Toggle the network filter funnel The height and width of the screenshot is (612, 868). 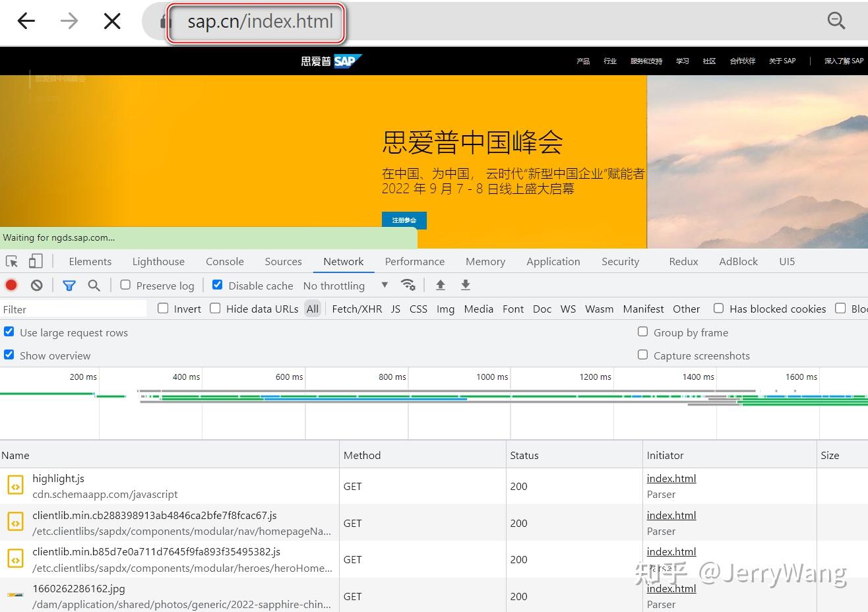click(69, 285)
